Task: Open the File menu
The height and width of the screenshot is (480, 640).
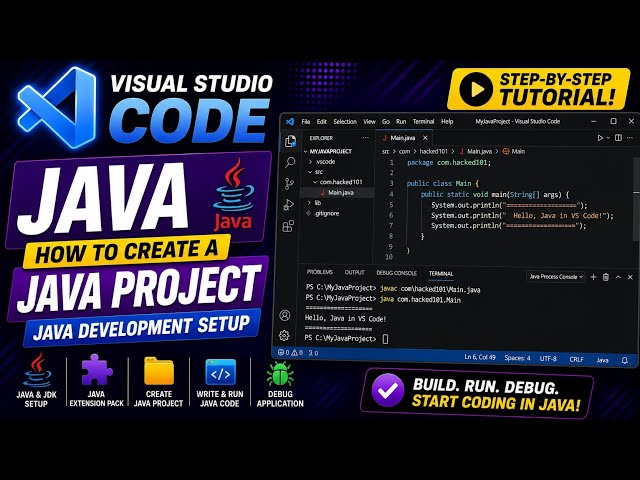Action: [306, 122]
